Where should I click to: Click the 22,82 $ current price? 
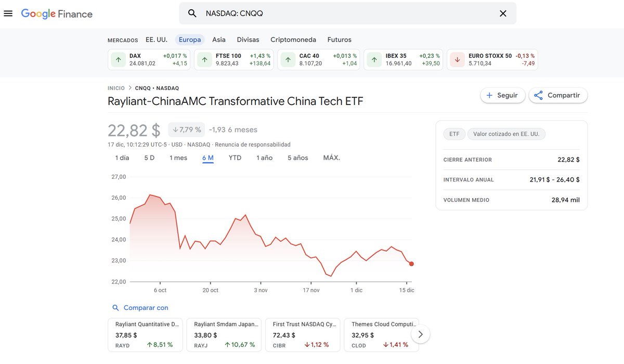tap(134, 130)
